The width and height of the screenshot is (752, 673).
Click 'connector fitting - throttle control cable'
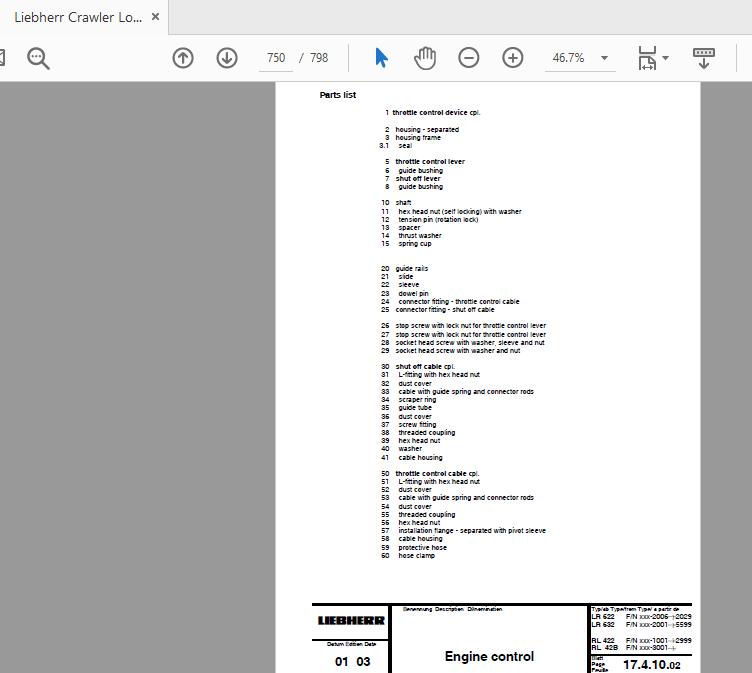[458, 302]
